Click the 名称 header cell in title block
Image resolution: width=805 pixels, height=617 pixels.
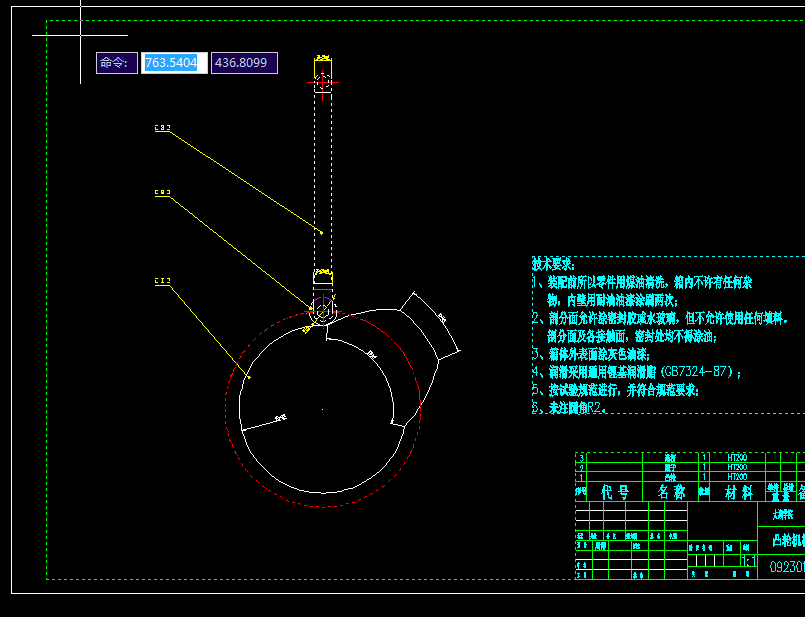pos(670,492)
